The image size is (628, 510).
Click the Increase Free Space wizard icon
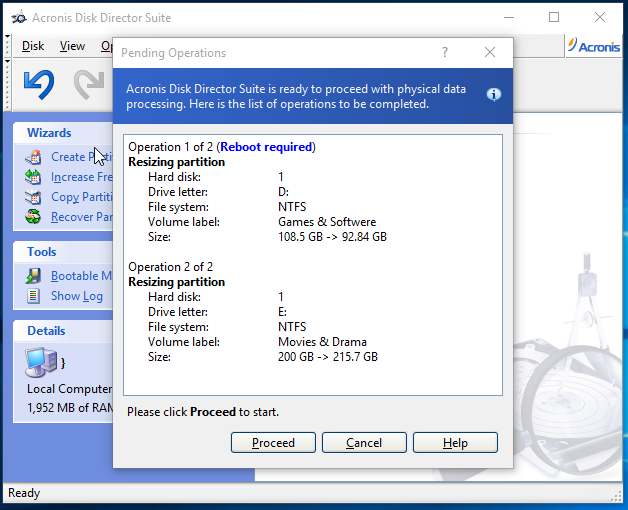pyautogui.click(x=33, y=177)
